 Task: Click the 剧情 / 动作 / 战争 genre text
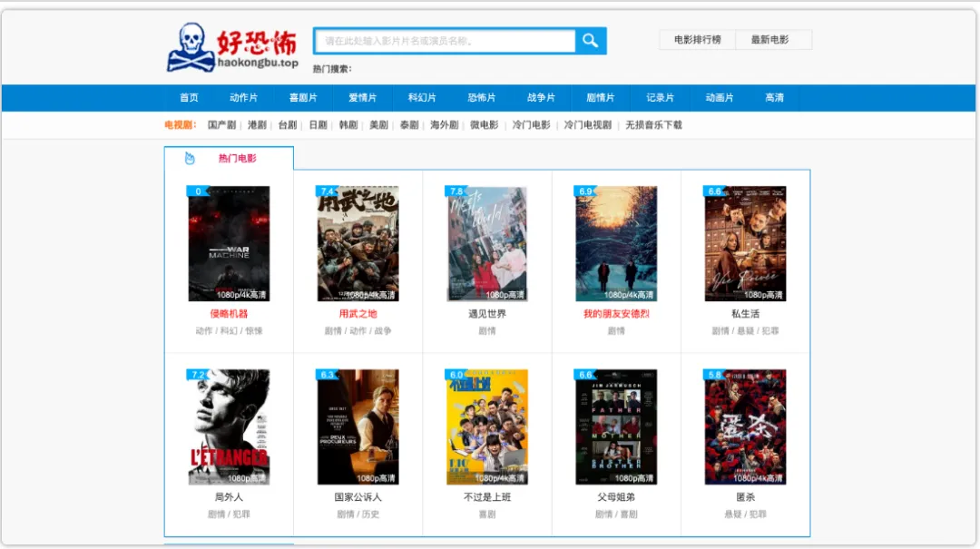point(358,331)
